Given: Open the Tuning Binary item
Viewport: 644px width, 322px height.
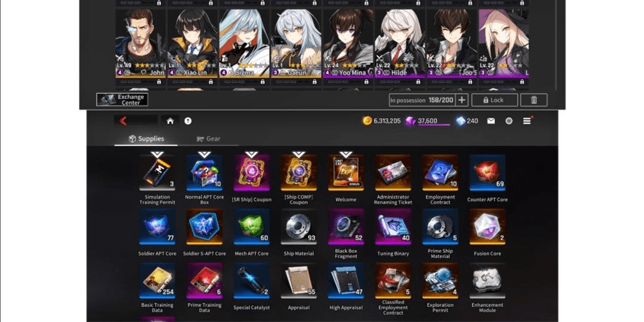Looking at the screenshot, I should point(393,227).
